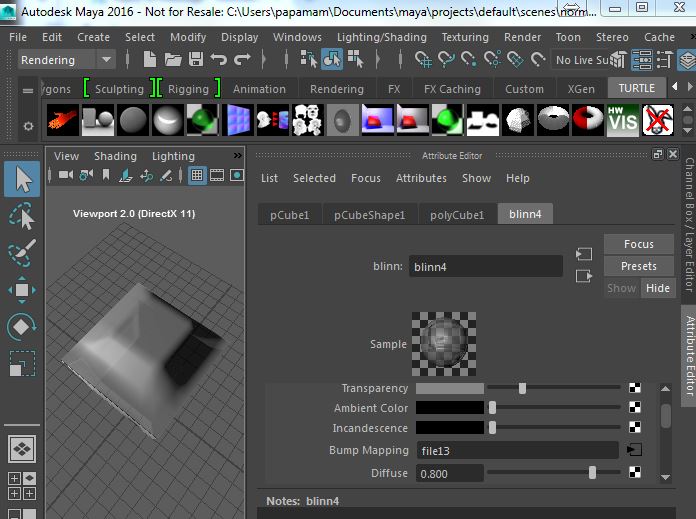Click the Presets button
The width and height of the screenshot is (696, 519).
[x=639, y=266]
